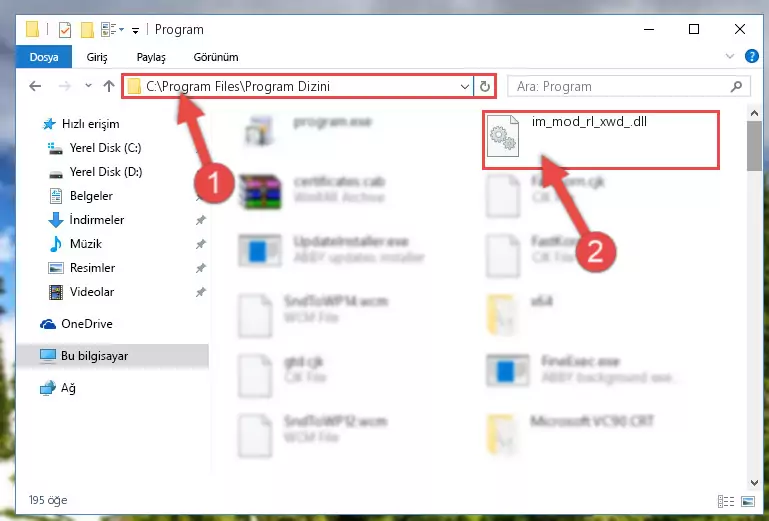Viewport: 769px width, 521px height.
Task: Customize Quick Access Toolbar dropdown arrow
Action: coord(135,30)
